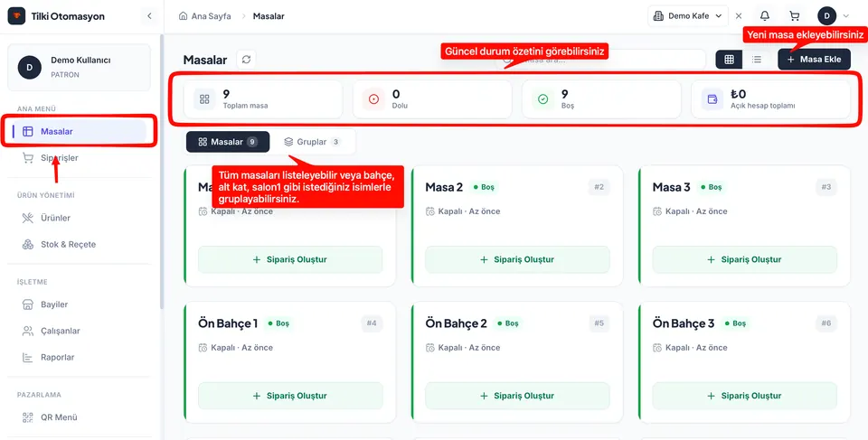Open the Demo Kafe branch dropdown

687,16
